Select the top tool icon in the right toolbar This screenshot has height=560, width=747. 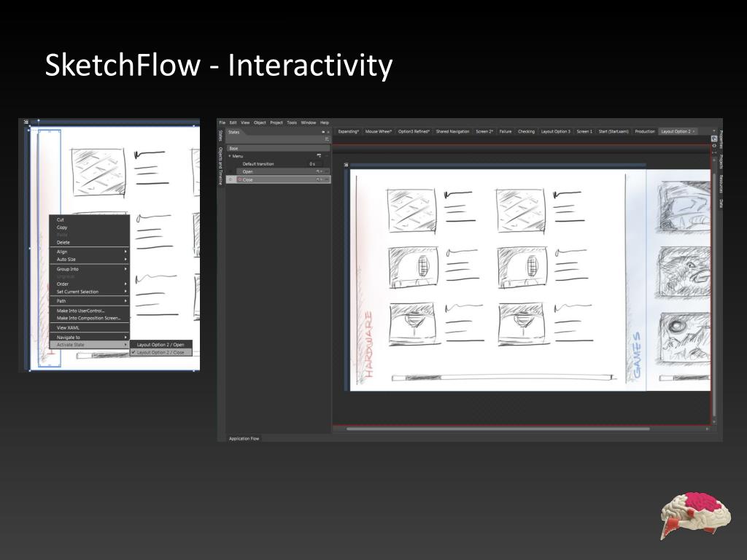click(714, 139)
